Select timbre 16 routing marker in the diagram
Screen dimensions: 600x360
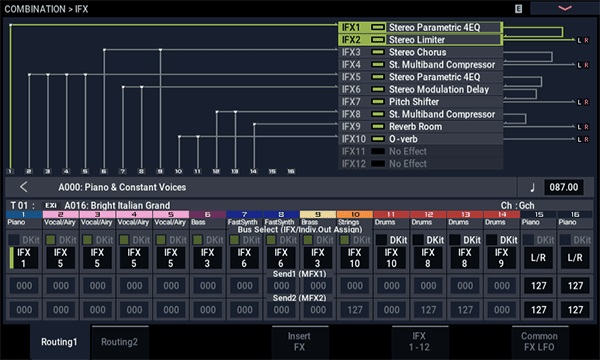pos(291,171)
